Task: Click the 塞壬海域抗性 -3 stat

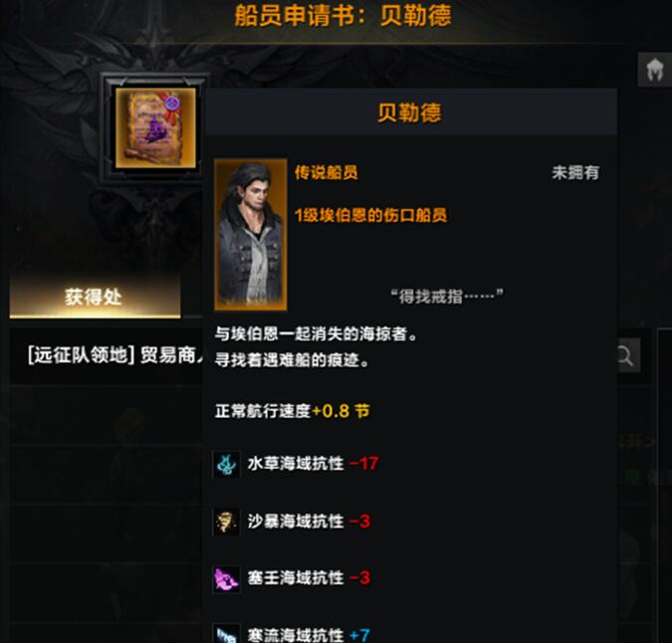Action: coord(309,578)
